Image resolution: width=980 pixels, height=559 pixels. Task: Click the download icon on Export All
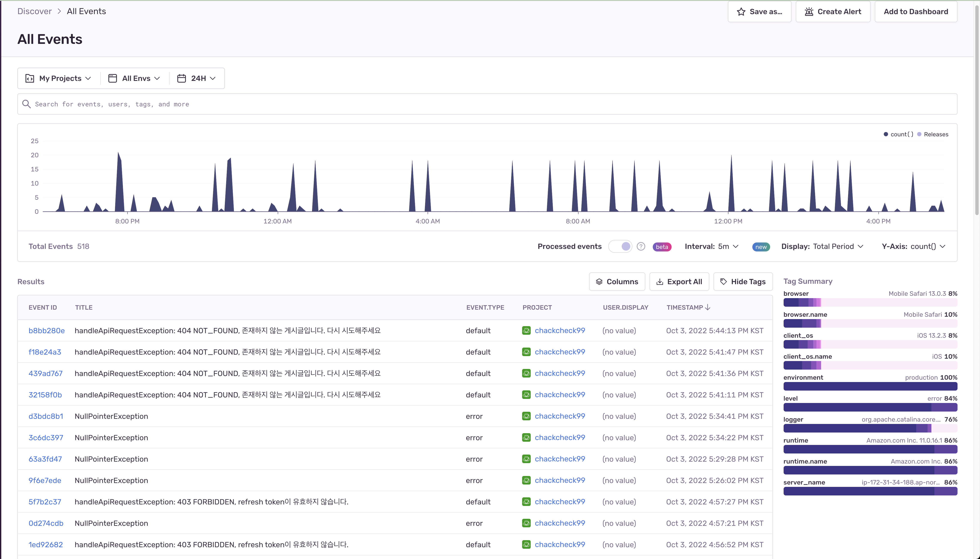pos(660,281)
